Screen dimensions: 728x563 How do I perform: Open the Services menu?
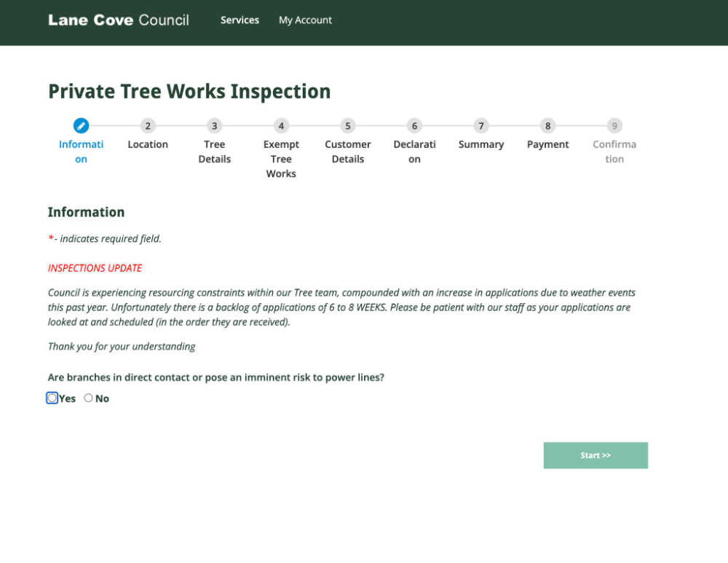(240, 20)
